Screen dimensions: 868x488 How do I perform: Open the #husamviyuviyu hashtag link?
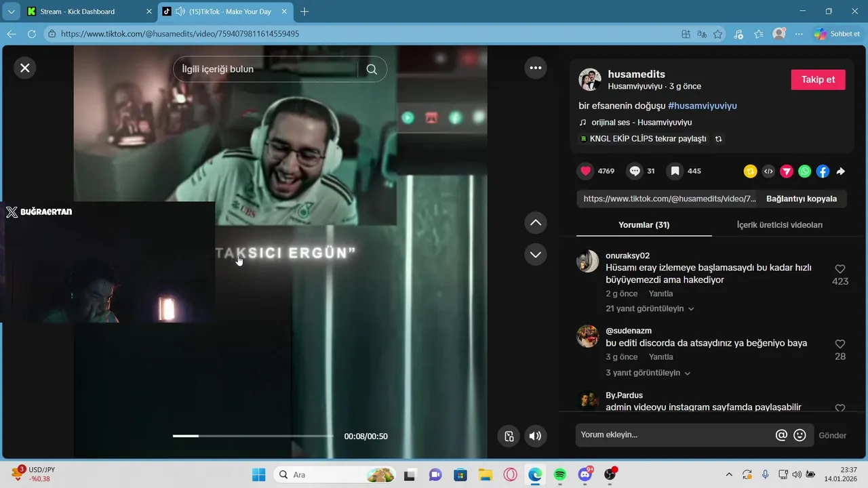703,106
